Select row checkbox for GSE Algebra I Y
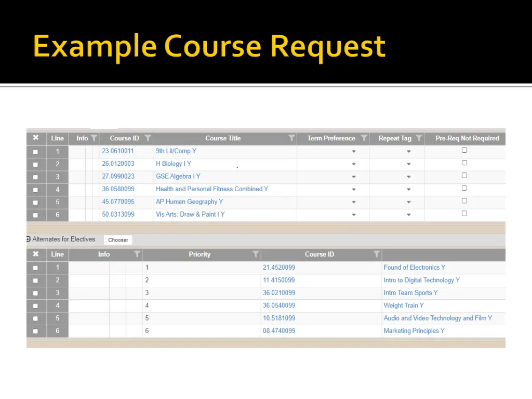The height and width of the screenshot is (399, 532). (x=35, y=177)
